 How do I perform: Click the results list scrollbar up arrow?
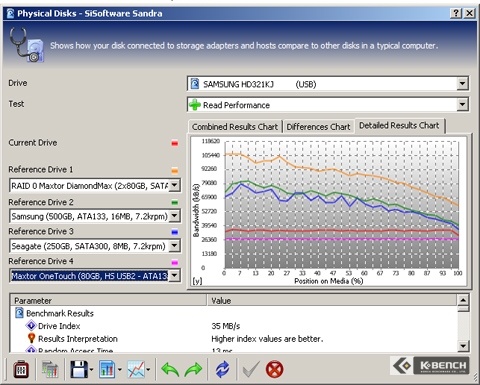pyautogui.click(x=463, y=300)
